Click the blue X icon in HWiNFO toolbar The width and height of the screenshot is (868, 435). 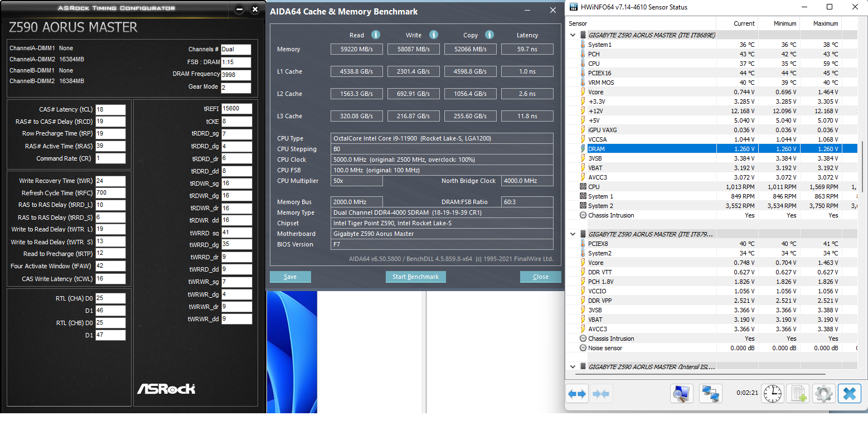tap(850, 394)
